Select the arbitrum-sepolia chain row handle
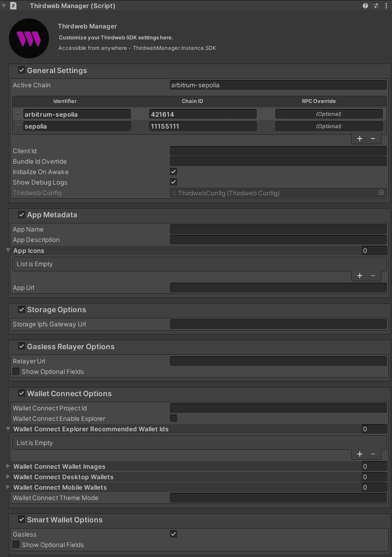This screenshot has width=392, height=557. click(18, 114)
